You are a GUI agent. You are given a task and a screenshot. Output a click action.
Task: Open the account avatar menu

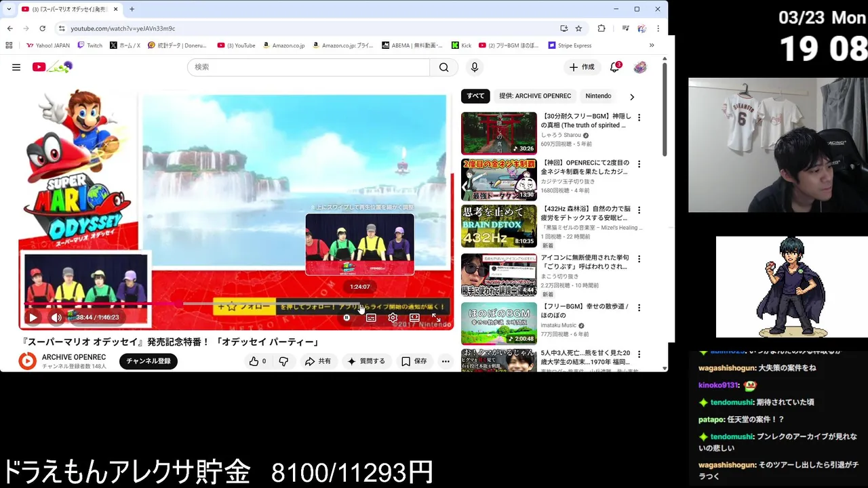(x=640, y=67)
